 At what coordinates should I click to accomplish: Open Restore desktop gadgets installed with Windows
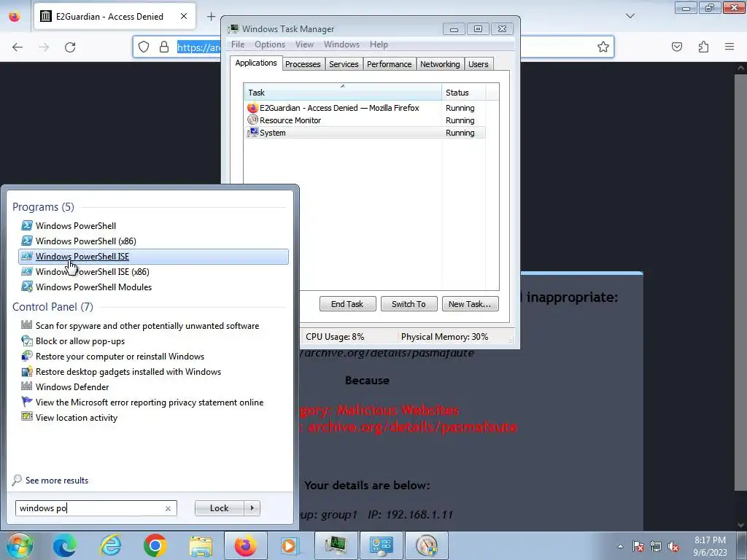[128, 371]
